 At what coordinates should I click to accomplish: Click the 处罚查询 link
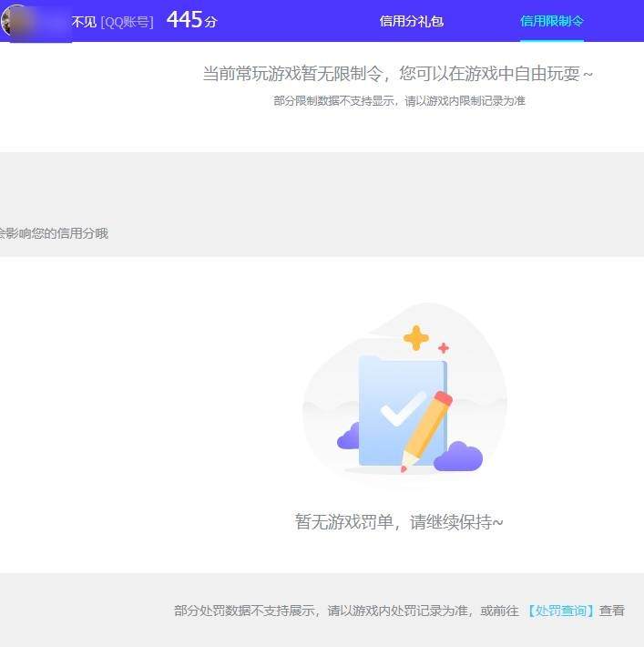click(561, 611)
